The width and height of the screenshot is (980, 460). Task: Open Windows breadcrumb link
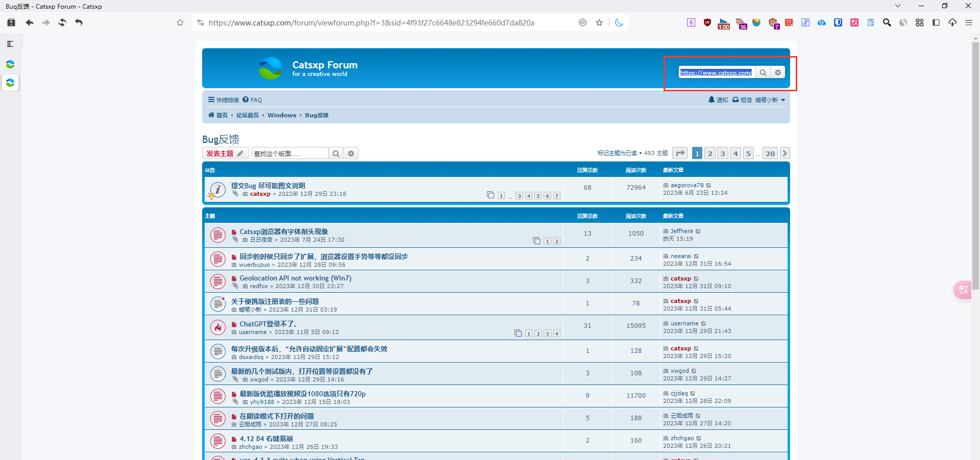(282, 115)
